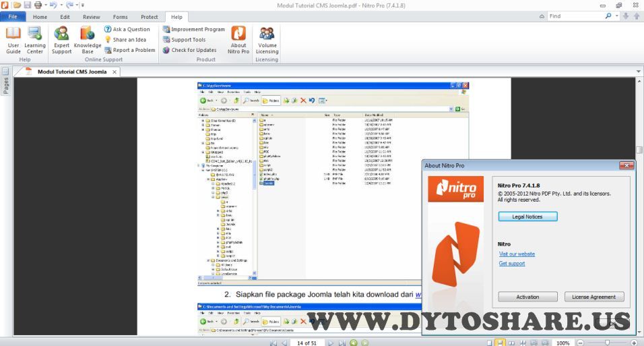Viewport: 644px width, 346px height.
Task: Click the Undo icon in quick access toolbar
Action: [53, 5]
